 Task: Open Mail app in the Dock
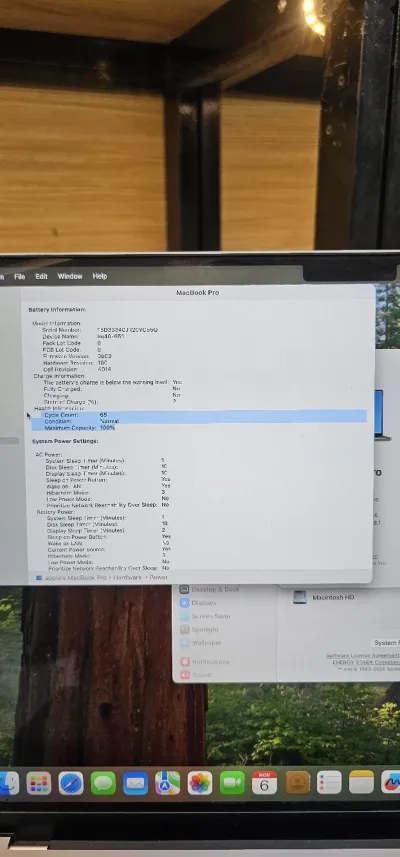(x=136, y=783)
